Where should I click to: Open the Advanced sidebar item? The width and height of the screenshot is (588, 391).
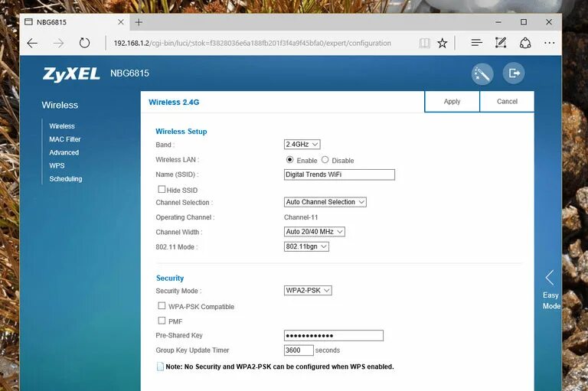(x=64, y=152)
